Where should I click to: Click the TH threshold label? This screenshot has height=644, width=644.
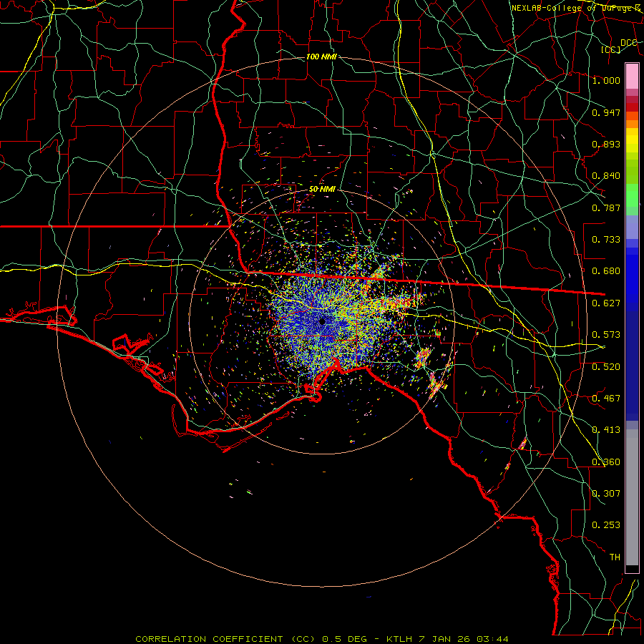(615, 557)
